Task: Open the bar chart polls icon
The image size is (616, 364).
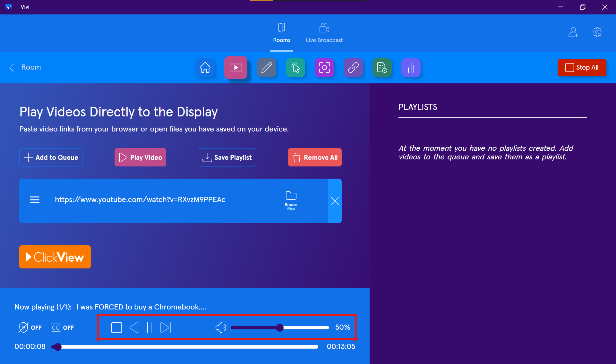Action: pos(411,68)
